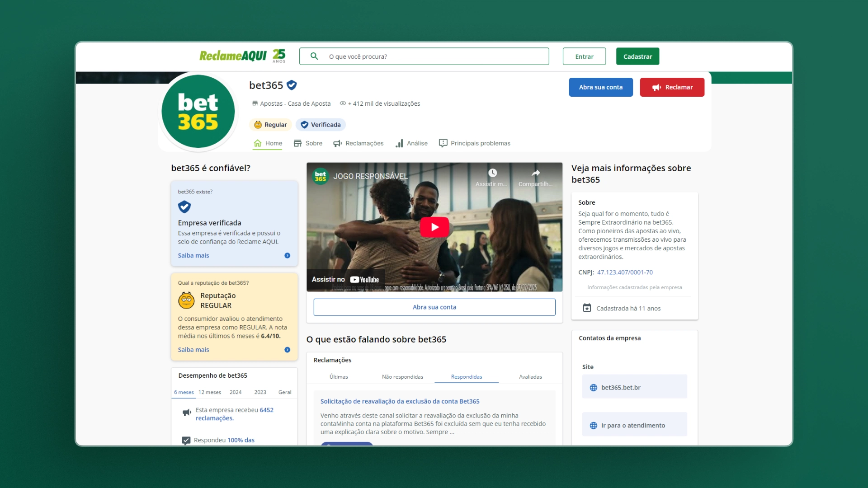
Task: Open the Análise tab
Action: [x=411, y=143]
